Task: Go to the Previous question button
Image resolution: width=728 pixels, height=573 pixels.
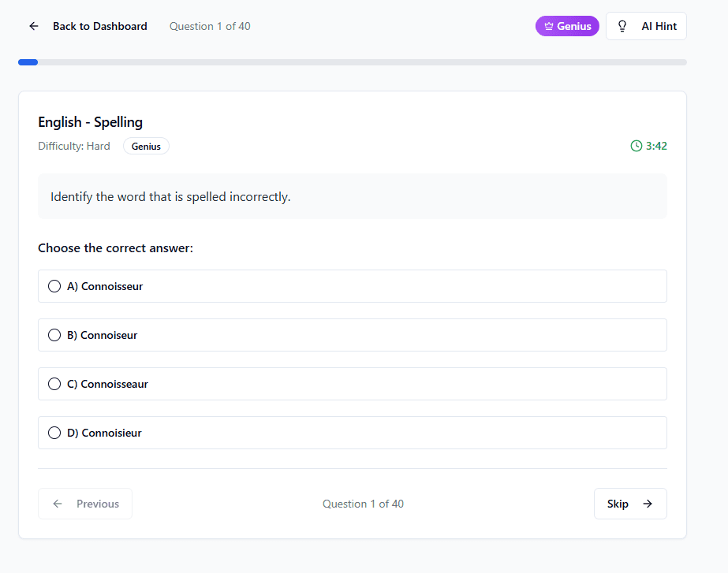Action: click(x=85, y=504)
